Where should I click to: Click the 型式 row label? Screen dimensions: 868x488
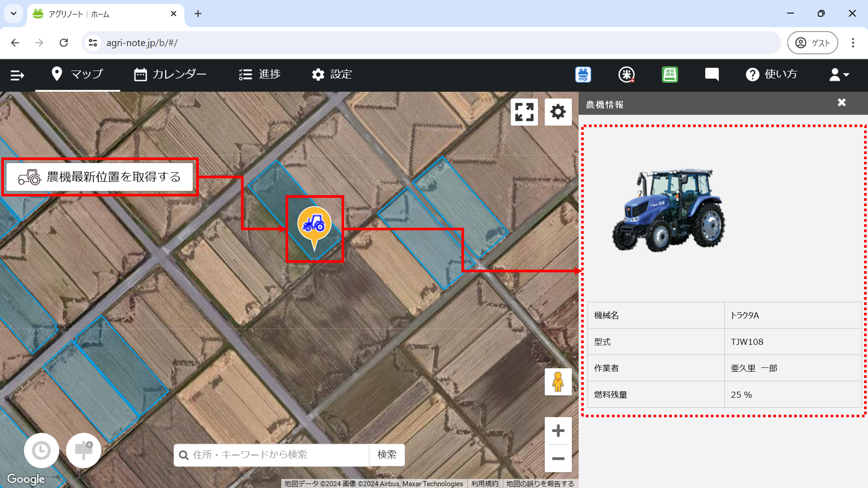click(602, 342)
